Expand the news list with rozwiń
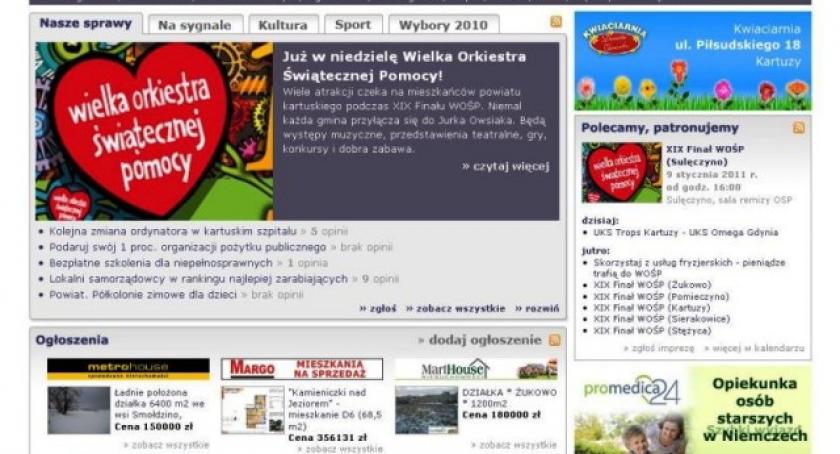This screenshot has height=454, width=840. 537,308
